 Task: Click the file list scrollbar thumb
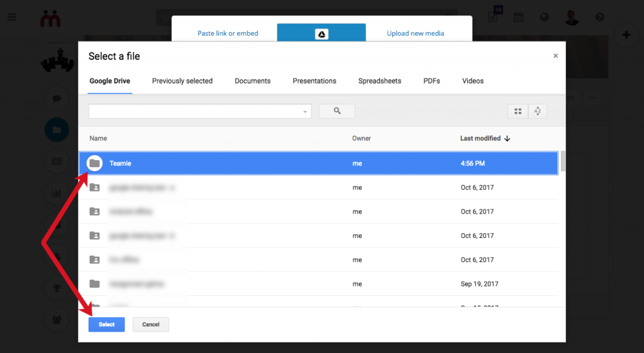563,161
